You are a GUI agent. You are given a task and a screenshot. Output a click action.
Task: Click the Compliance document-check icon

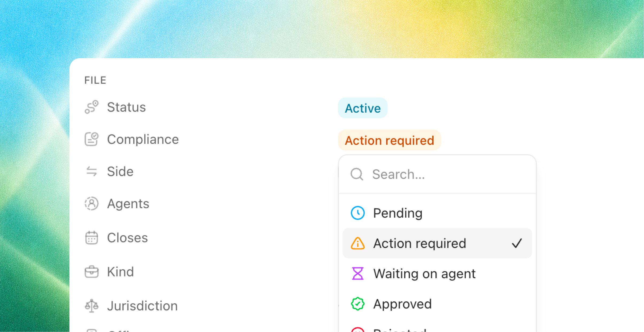coord(92,139)
